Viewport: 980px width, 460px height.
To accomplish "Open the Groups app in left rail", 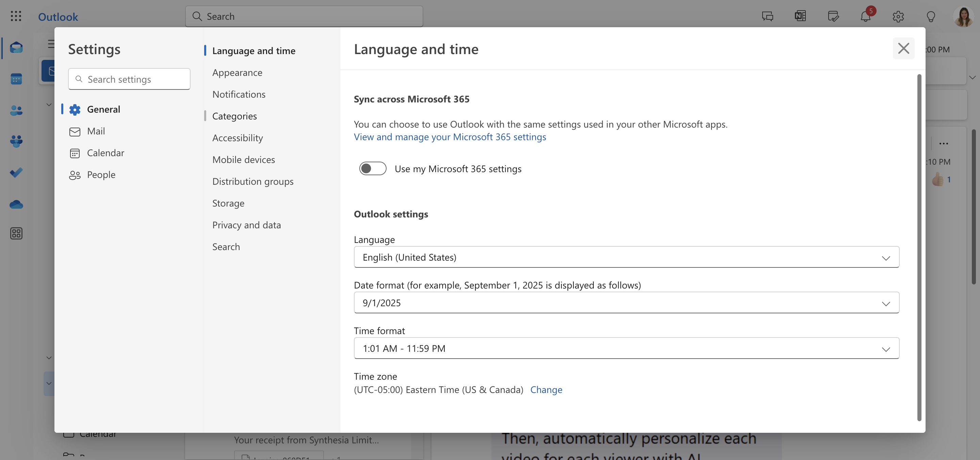I will (16, 142).
